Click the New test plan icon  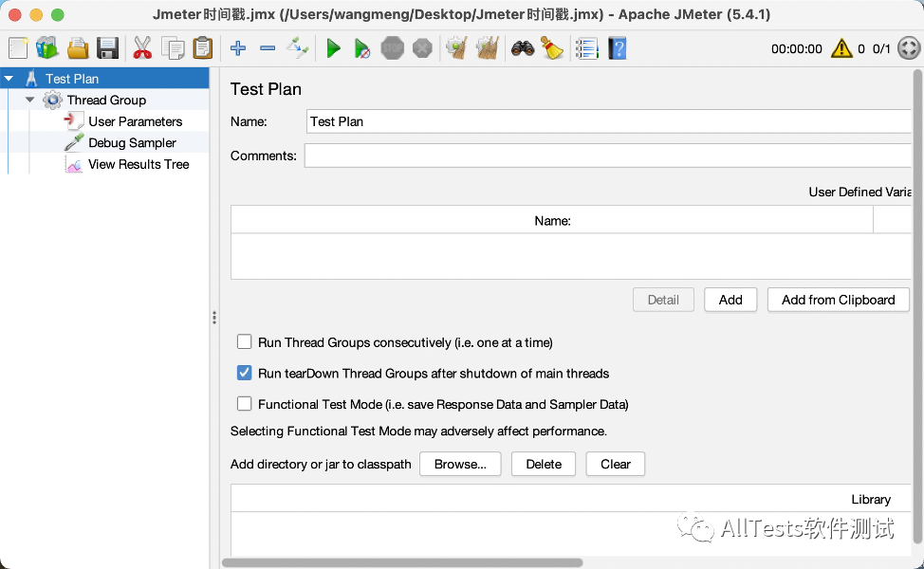coord(18,48)
